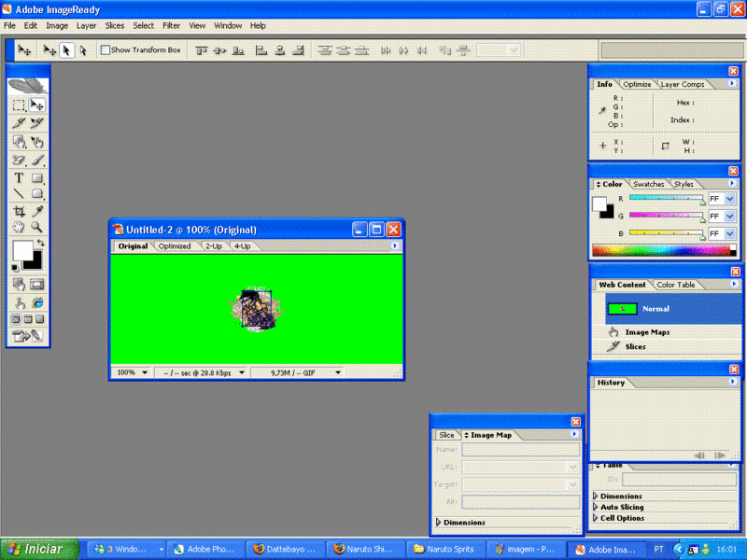Select the Eraser tool

coord(19,160)
